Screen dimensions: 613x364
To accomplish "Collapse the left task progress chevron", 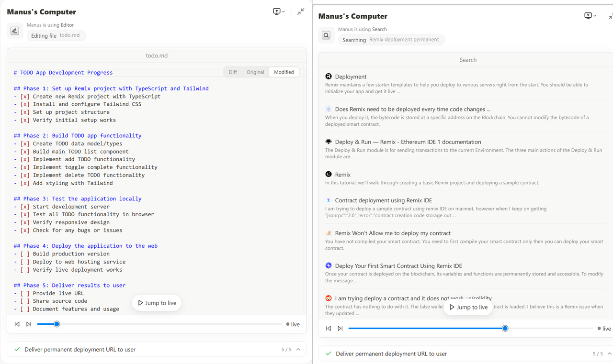I will tap(298, 350).
